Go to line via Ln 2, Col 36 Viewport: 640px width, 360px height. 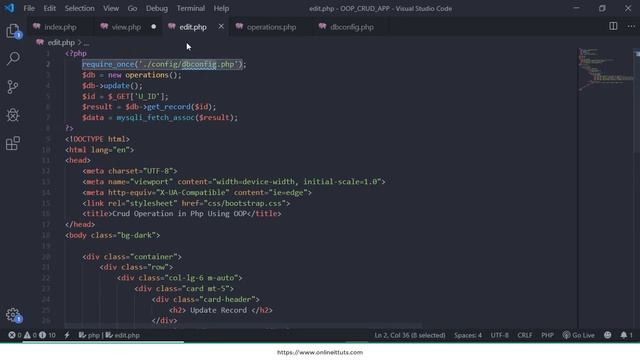tap(410, 335)
